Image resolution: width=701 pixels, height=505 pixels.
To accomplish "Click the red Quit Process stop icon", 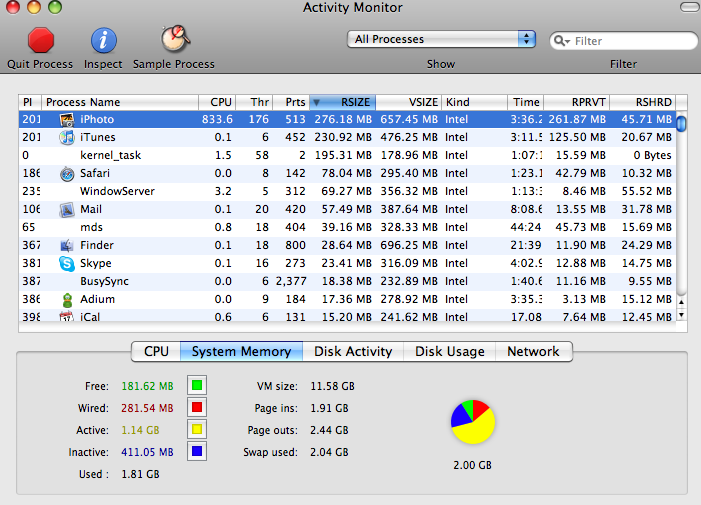I will point(41,40).
